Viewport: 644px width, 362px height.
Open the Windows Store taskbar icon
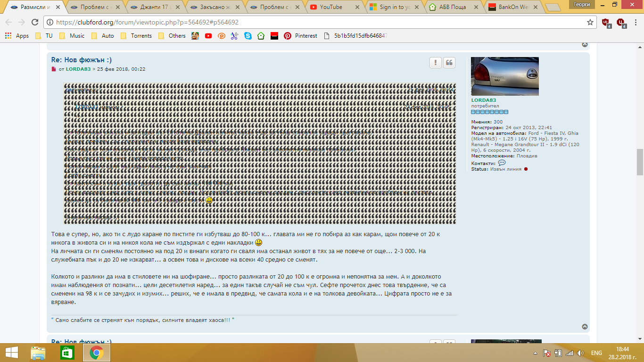click(67, 353)
